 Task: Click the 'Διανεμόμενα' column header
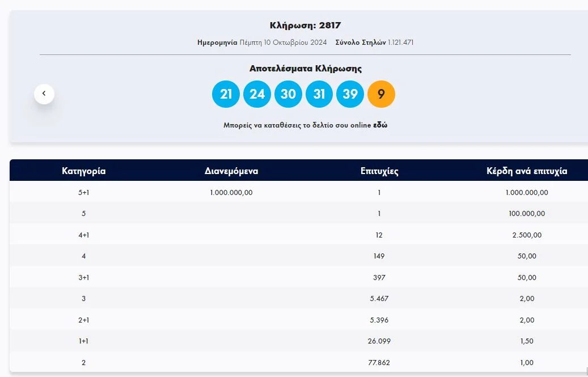point(231,171)
